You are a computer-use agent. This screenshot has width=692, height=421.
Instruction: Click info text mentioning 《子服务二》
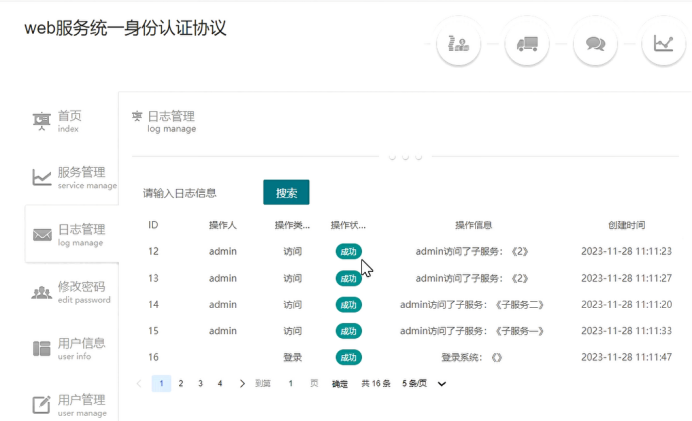(x=472, y=304)
